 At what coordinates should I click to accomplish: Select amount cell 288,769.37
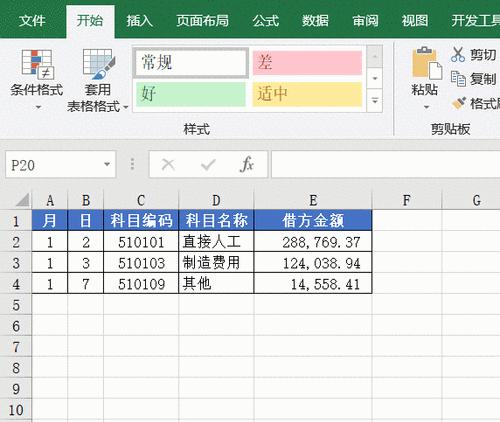[313, 241]
